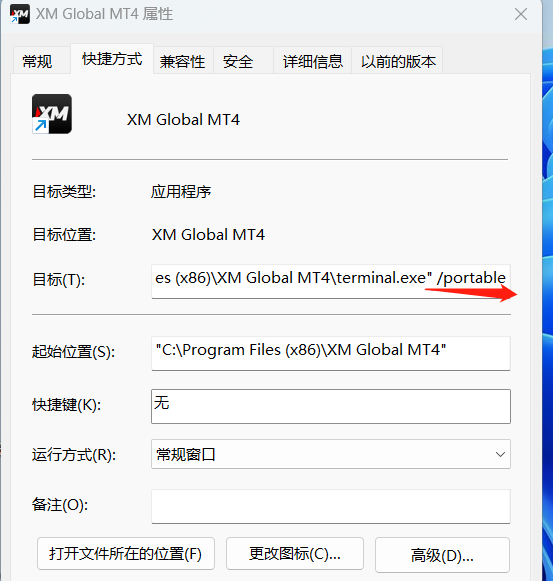Viewport: 553px width, 581px height.
Task: Open the 兼容性 tab
Action: click(182, 61)
